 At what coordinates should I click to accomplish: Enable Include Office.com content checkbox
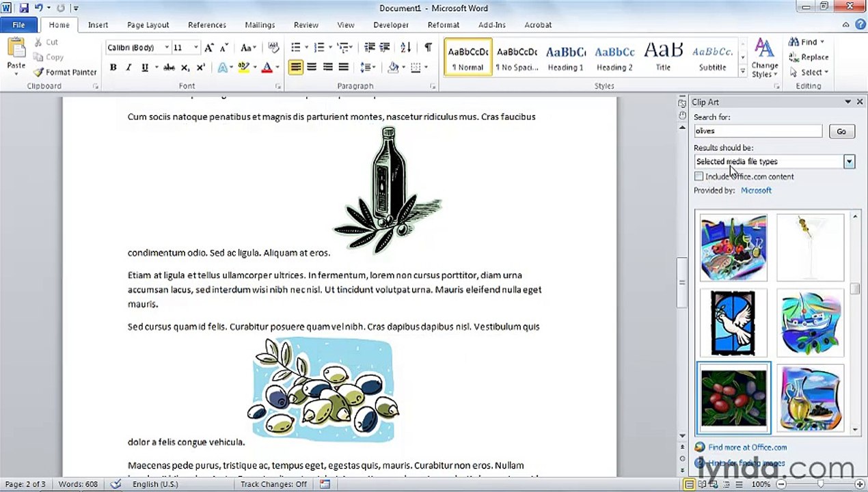699,176
